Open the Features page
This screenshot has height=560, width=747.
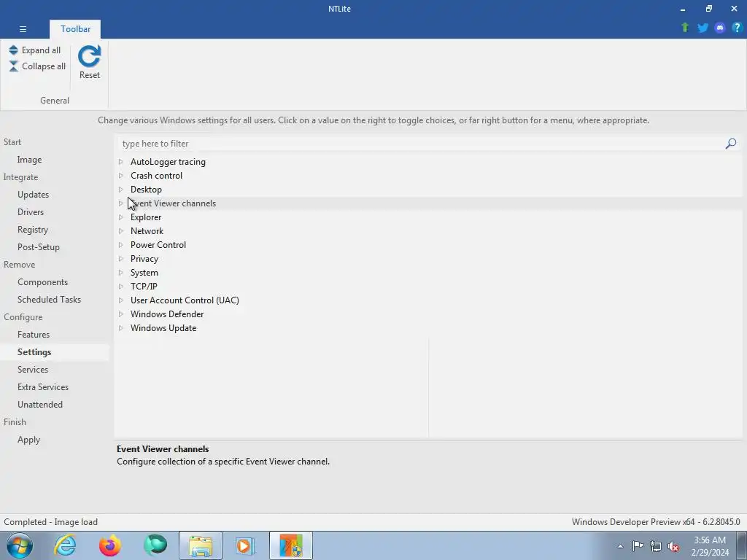[x=34, y=334]
